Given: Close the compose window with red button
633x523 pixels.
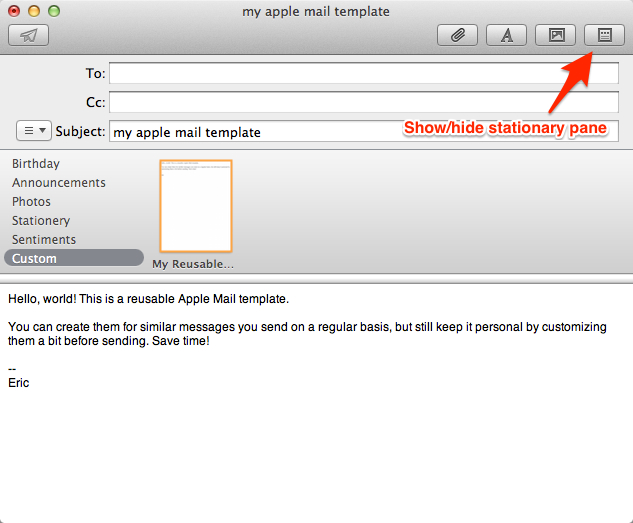Looking at the screenshot, I should tap(14, 11).
